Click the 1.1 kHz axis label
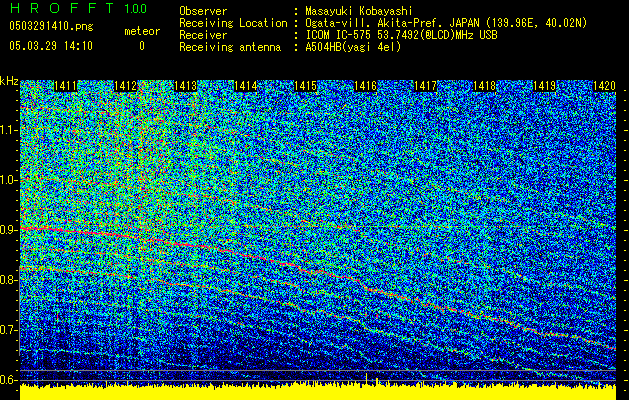The height and width of the screenshot is (400, 629). point(9,130)
